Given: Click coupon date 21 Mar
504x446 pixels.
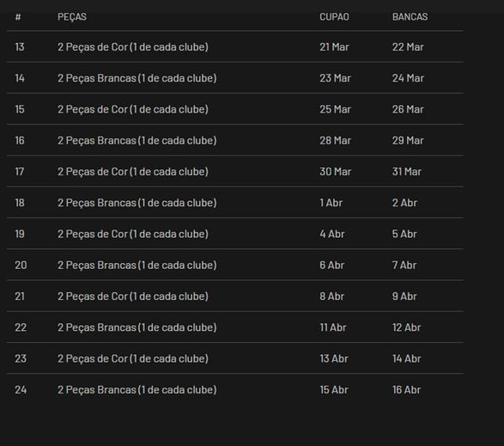Looking at the screenshot, I should (x=334, y=47).
